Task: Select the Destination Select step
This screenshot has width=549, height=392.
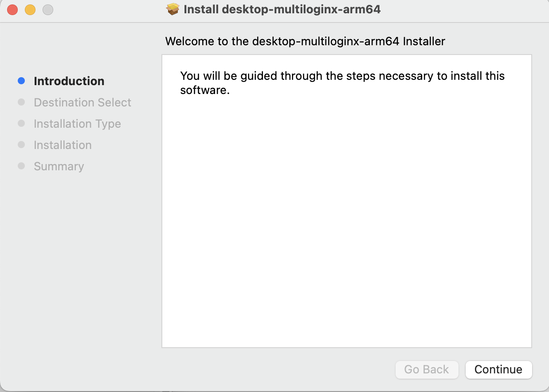Action: (82, 102)
